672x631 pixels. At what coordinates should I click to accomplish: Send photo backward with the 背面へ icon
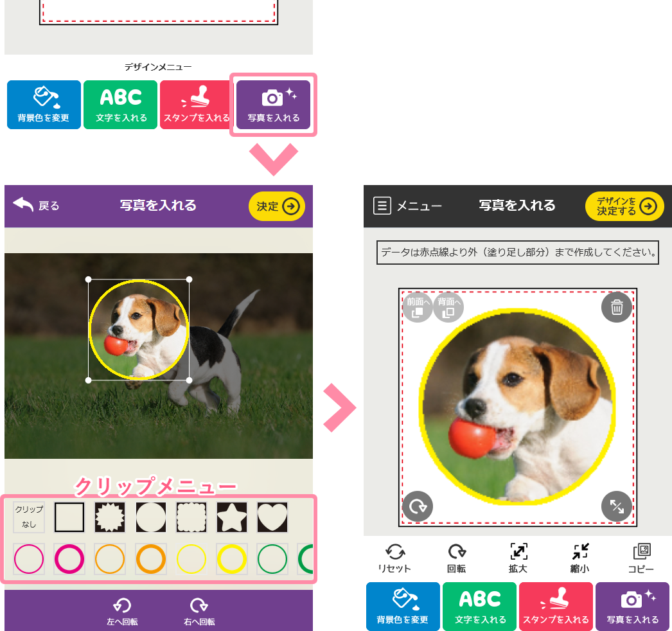[x=448, y=307]
